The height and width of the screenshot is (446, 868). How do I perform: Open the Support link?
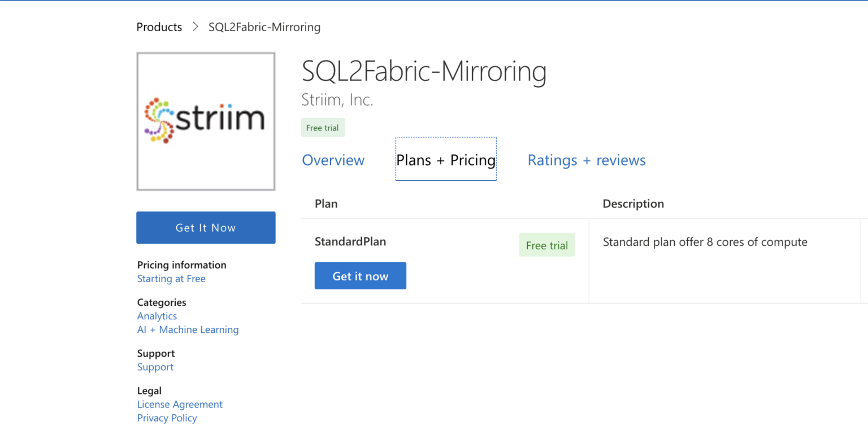[155, 367]
